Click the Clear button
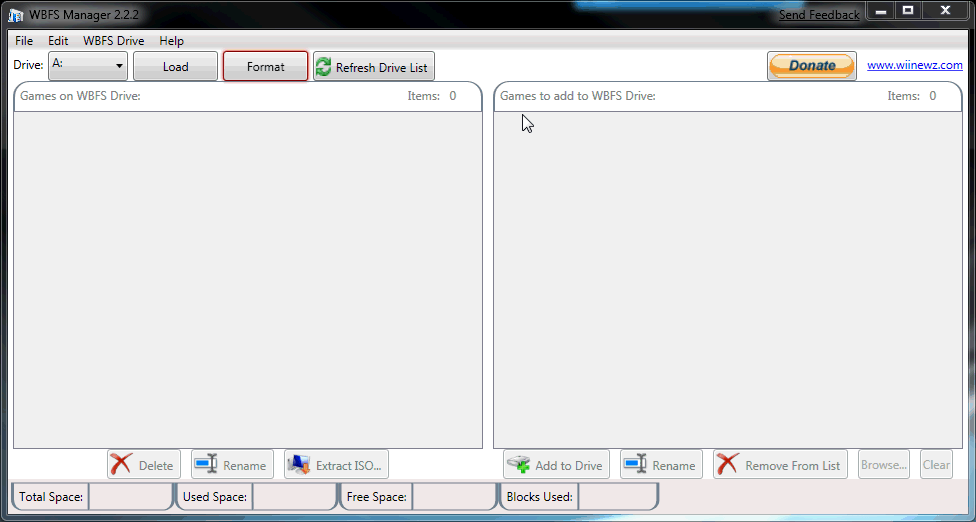This screenshot has height=522, width=976. [936, 465]
